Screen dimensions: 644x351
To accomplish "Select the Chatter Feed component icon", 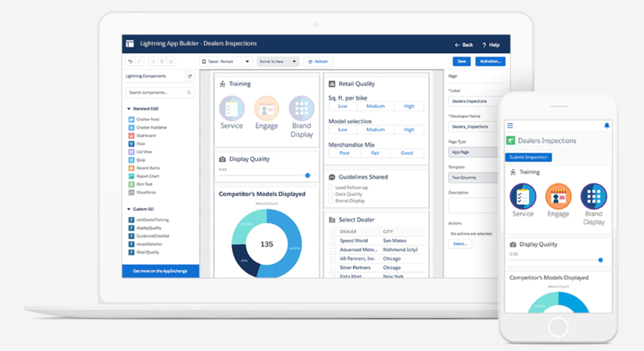I will pyautogui.click(x=131, y=119).
